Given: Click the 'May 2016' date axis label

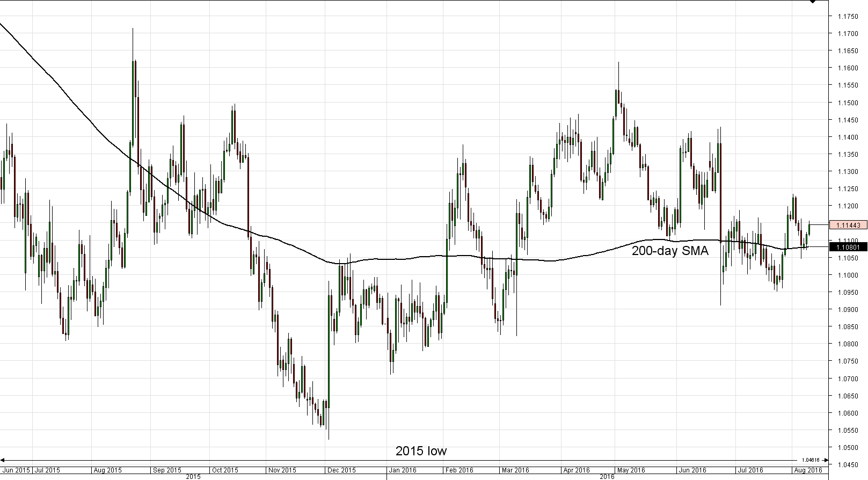Looking at the screenshot, I should (631, 470).
